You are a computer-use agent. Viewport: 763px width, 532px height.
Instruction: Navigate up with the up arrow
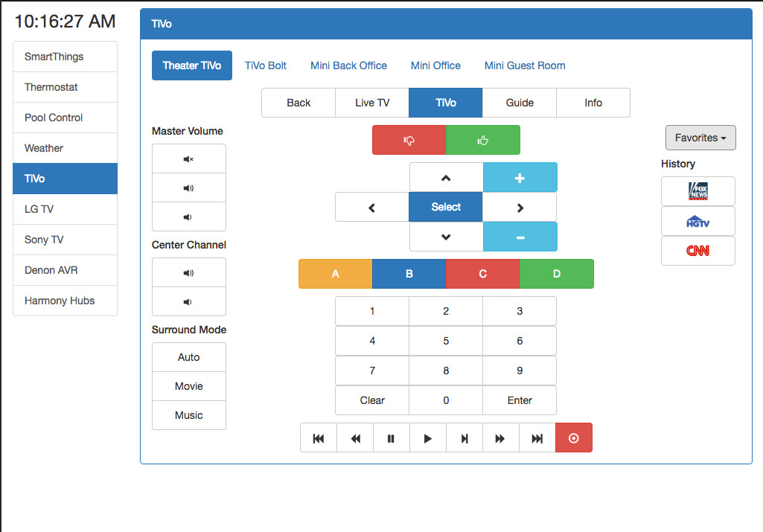point(446,178)
